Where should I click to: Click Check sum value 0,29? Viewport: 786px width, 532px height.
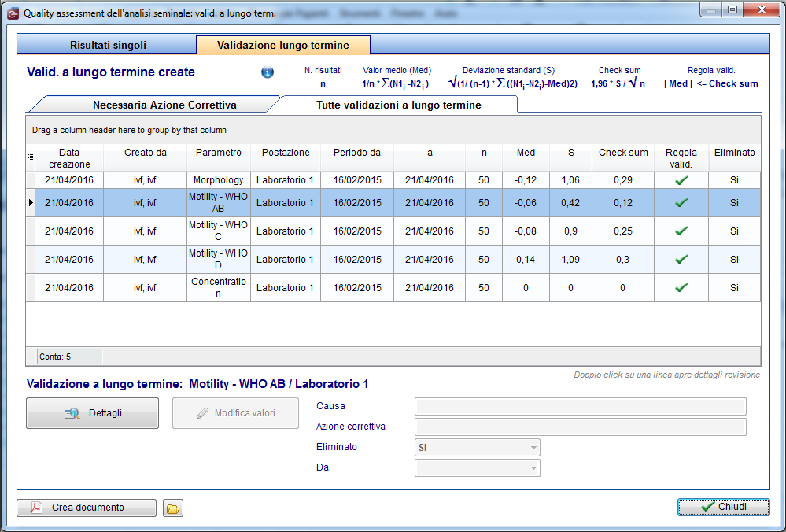(623, 180)
